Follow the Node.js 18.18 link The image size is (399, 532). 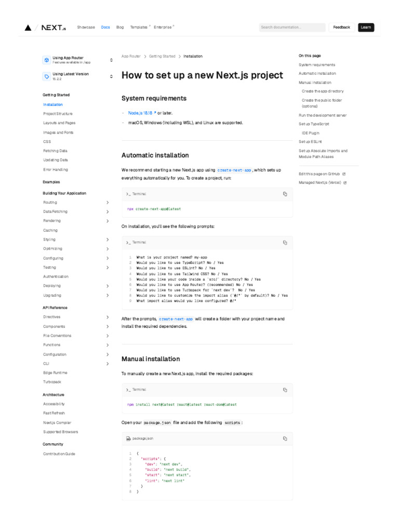[x=142, y=113]
